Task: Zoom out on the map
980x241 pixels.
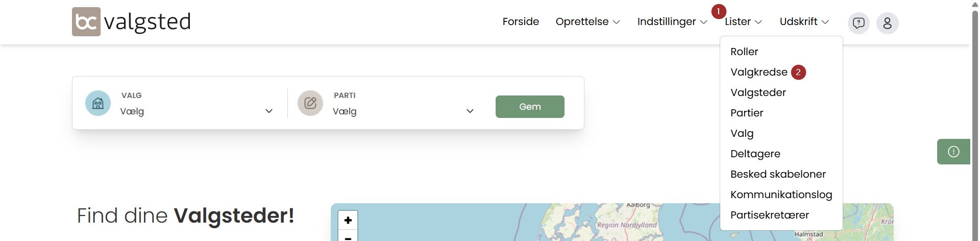Action: pyautogui.click(x=348, y=237)
